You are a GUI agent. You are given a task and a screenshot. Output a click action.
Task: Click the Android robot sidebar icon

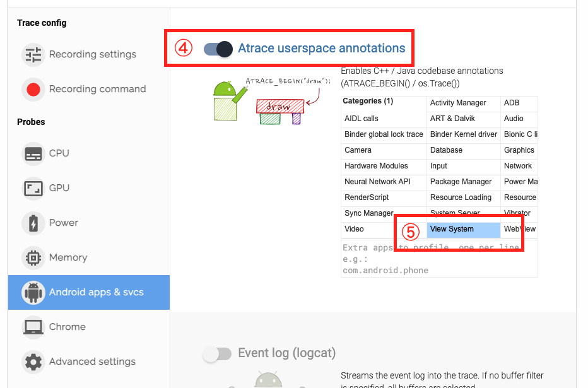[33, 292]
